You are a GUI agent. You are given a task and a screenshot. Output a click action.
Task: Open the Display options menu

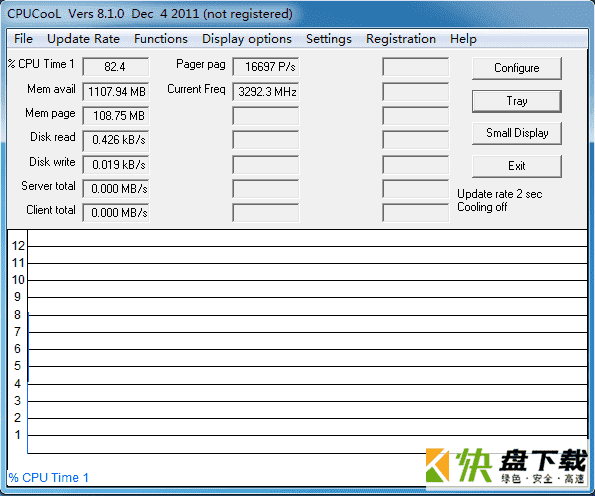tap(247, 39)
